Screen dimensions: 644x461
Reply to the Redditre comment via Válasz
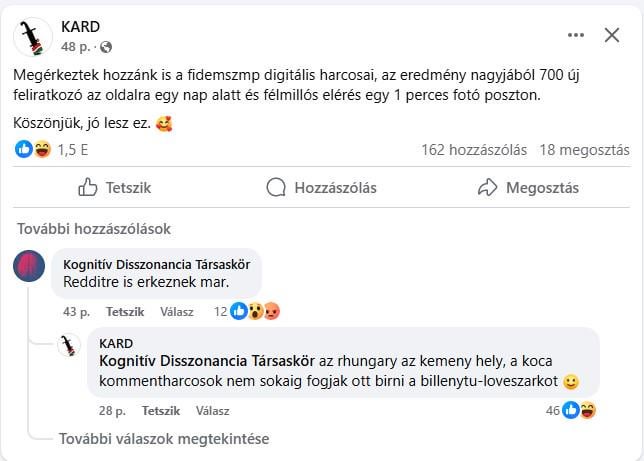[177, 312]
